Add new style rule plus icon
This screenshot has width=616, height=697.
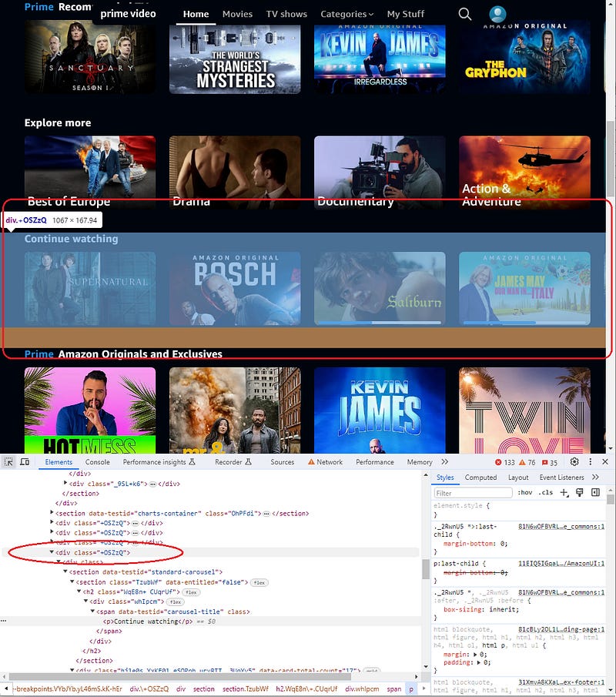pos(564,493)
